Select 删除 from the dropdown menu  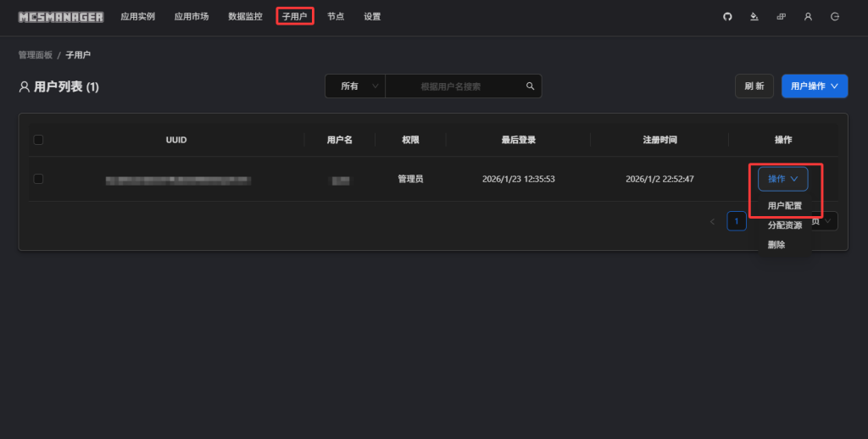(x=776, y=245)
